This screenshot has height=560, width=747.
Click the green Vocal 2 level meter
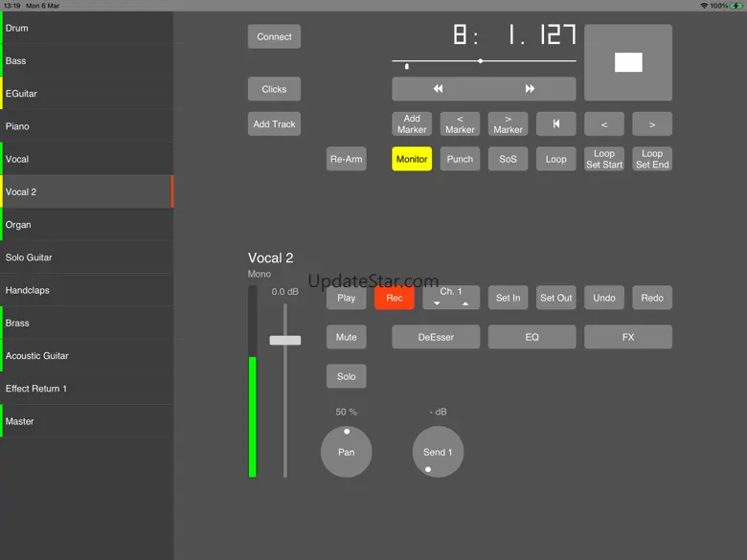click(253, 381)
